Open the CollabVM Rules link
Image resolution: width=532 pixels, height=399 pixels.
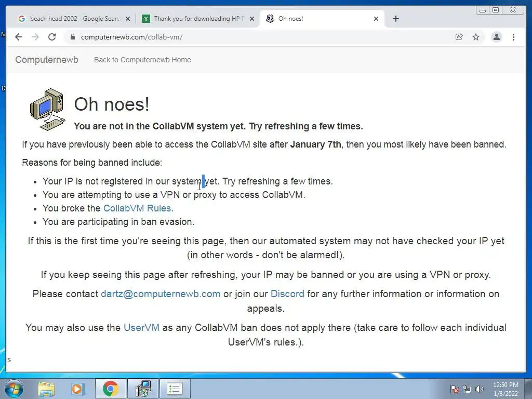pyautogui.click(x=137, y=208)
